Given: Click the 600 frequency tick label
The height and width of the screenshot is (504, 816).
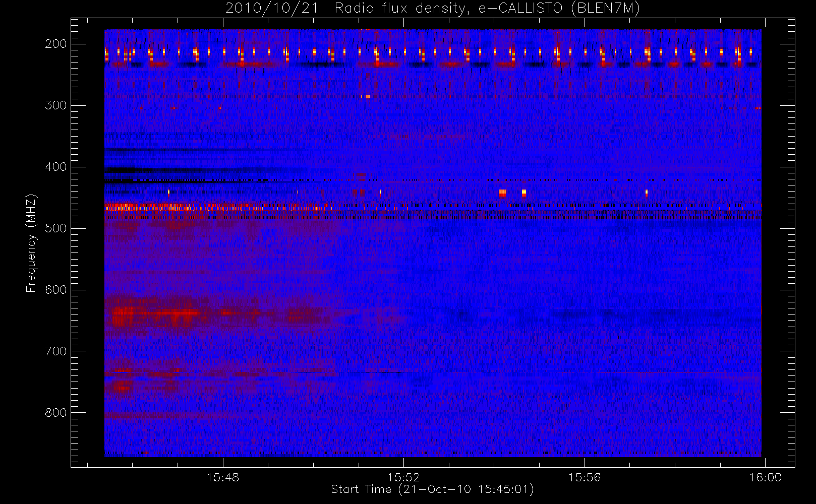Looking at the screenshot, I should (56, 290).
